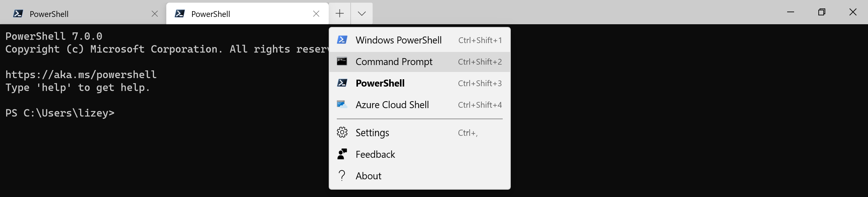
Task: Switch to the first PowerShell tab
Action: click(x=77, y=14)
